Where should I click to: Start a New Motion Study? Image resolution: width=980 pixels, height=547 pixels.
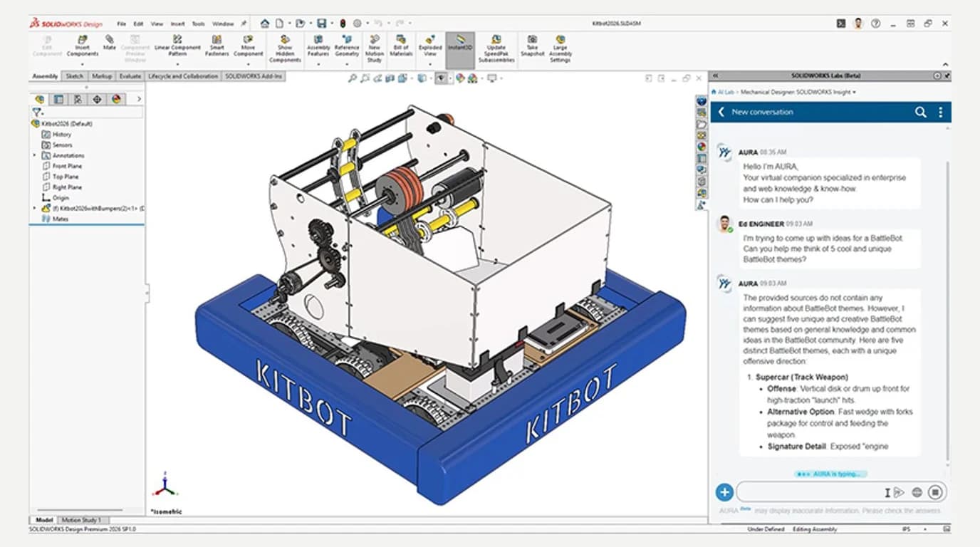click(374, 48)
